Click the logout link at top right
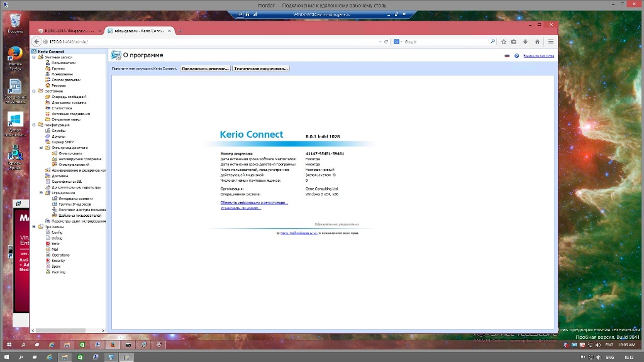Screen dimensions: 644x362 [538, 55]
